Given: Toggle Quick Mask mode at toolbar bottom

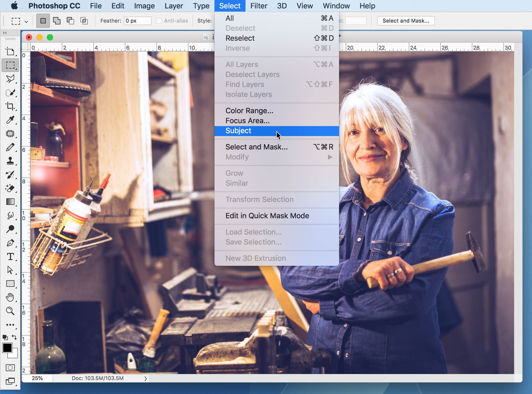Looking at the screenshot, I should coord(10,368).
